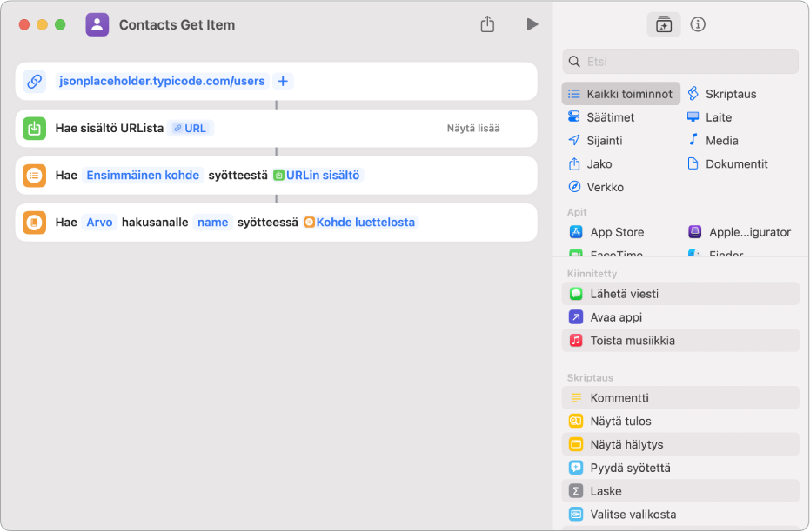Click the Apit section header
This screenshot has width=810, height=532.
[577, 212]
